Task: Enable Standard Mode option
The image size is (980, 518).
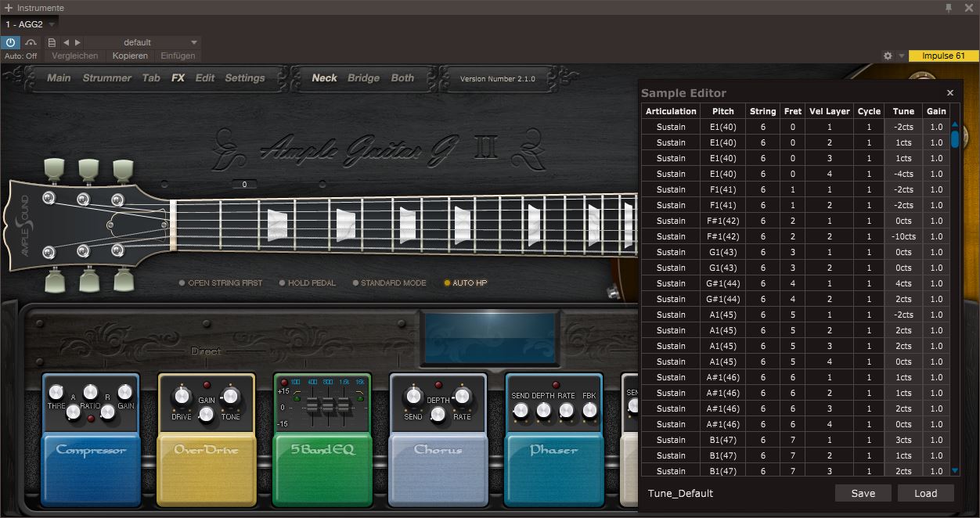Action: 389,283
